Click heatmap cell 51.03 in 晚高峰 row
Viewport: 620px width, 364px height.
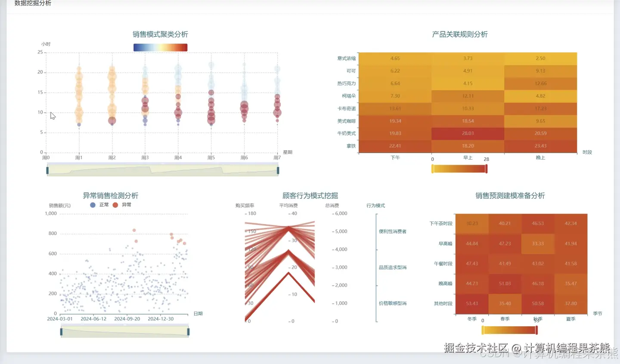[x=505, y=284]
